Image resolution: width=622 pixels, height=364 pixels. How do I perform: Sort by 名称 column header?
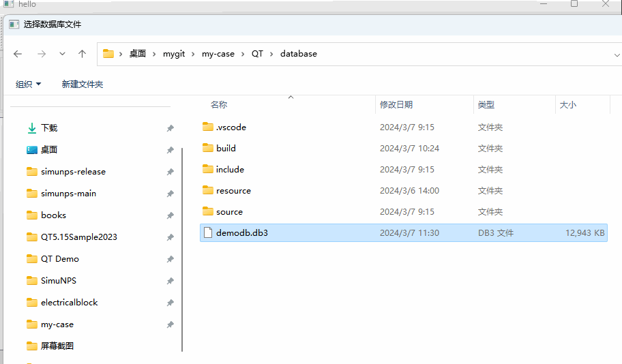point(218,105)
